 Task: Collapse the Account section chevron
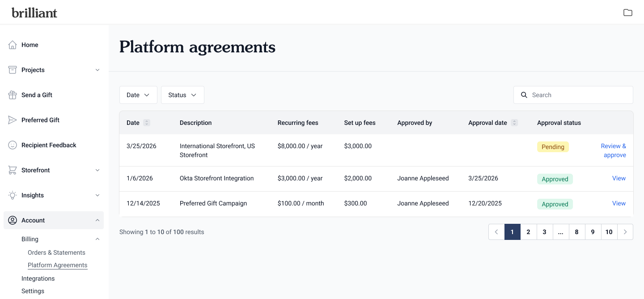click(x=97, y=220)
